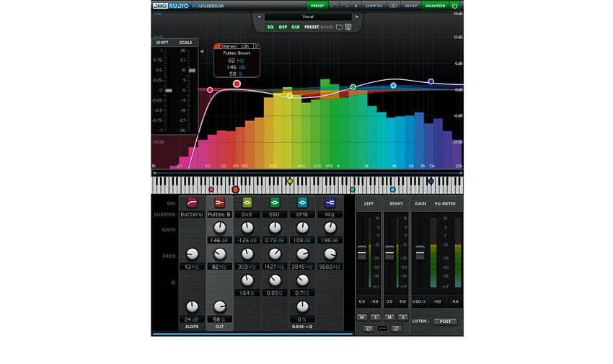Invert right channel phase button
The height and width of the screenshot is (364, 613).
click(396, 329)
